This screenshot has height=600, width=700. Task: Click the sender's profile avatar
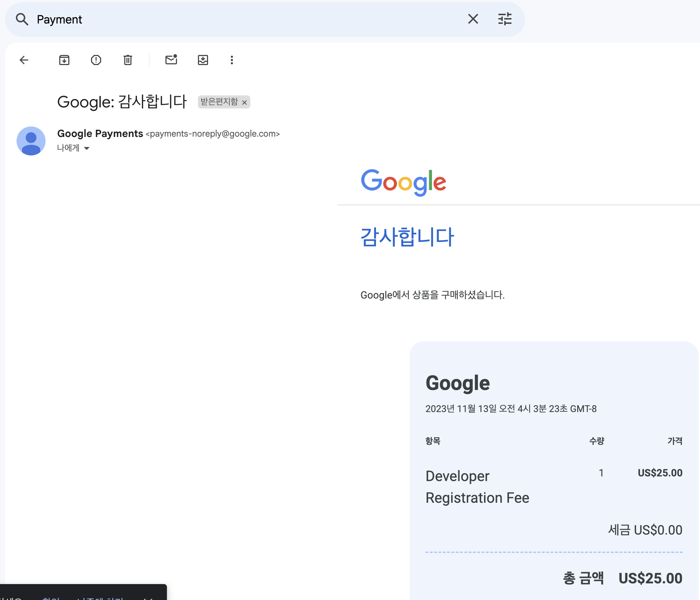click(31, 141)
